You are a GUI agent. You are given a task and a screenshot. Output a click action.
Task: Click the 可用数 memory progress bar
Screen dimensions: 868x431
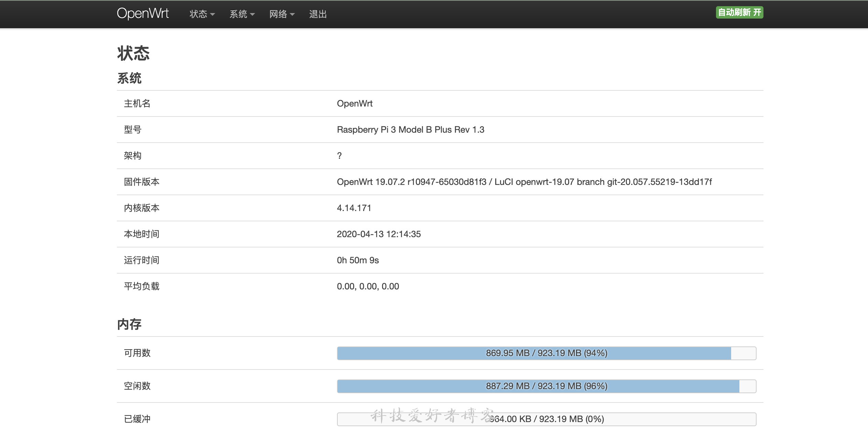point(546,353)
